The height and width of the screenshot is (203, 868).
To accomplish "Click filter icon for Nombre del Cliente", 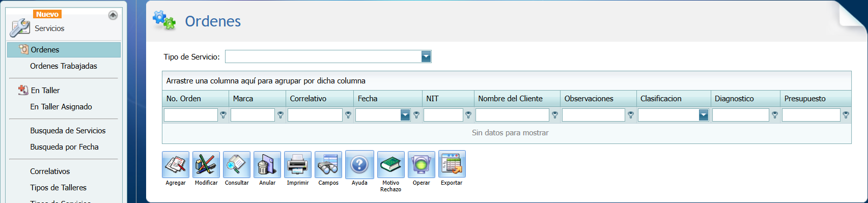I will click(555, 115).
